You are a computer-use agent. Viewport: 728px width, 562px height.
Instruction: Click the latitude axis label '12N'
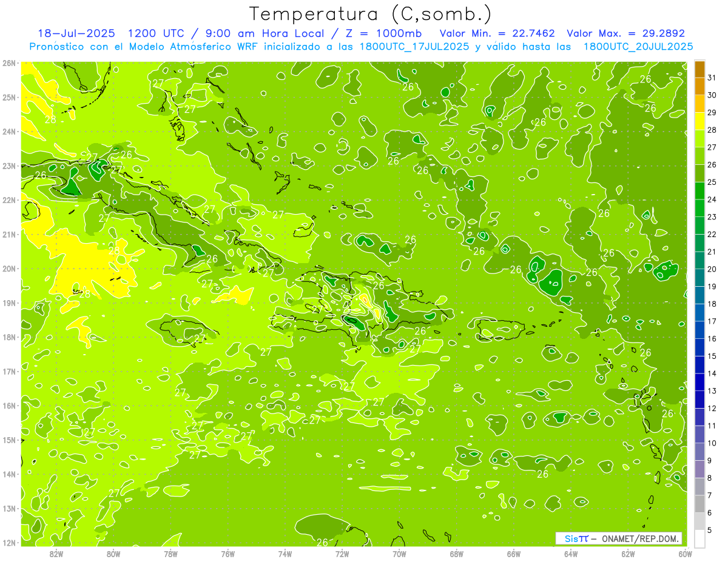click(8, 543)
